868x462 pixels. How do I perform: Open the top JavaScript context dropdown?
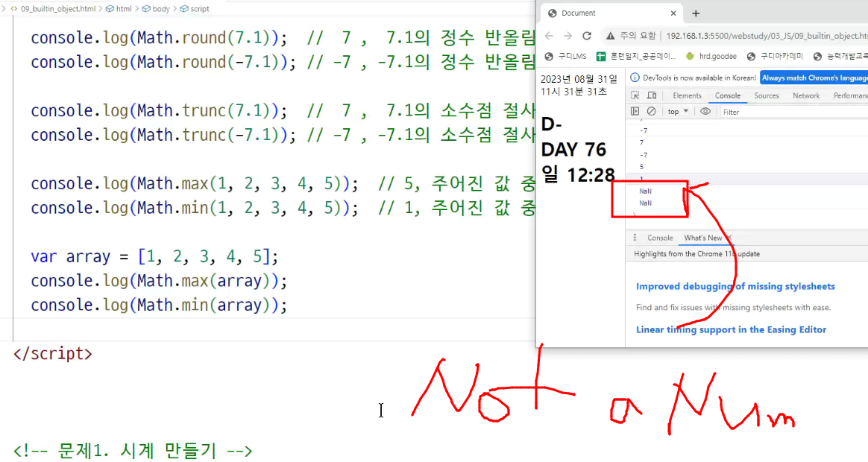(x=678, y=111)
